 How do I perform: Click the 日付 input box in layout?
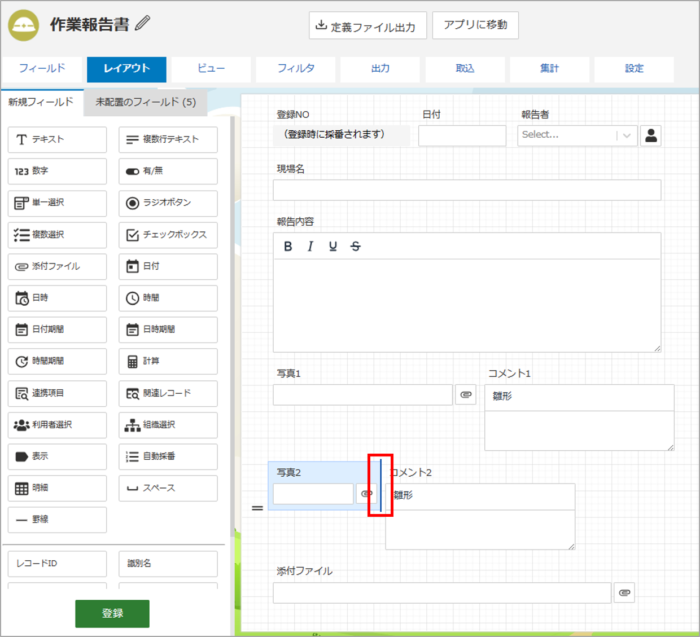pyautogui.click(x=462, y=136)
